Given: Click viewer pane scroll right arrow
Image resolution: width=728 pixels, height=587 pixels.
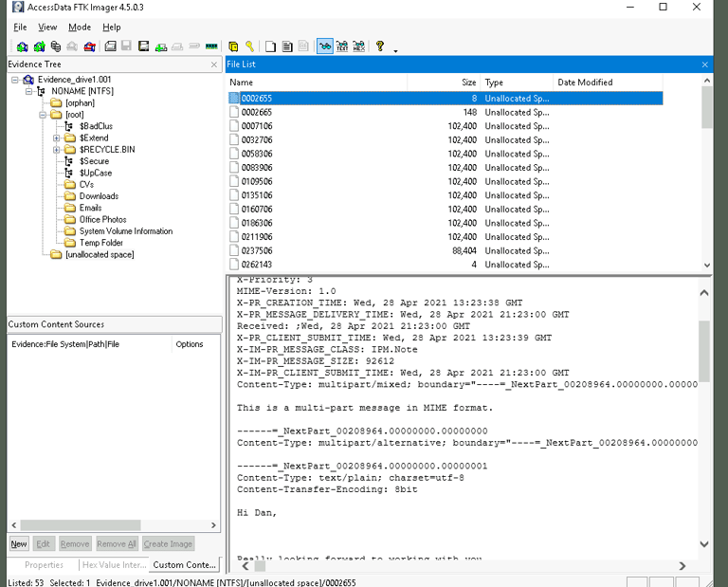Looking at the screenshot, I should (682, 566).
